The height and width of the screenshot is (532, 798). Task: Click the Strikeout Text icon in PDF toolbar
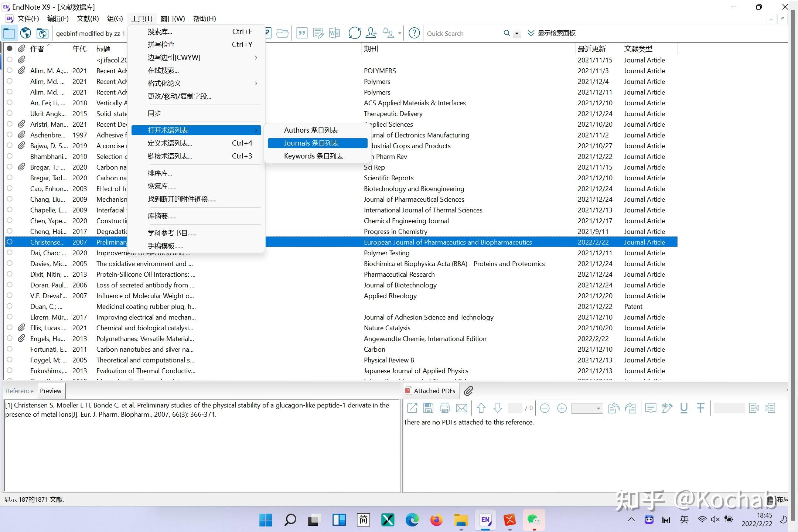point(700,408)
